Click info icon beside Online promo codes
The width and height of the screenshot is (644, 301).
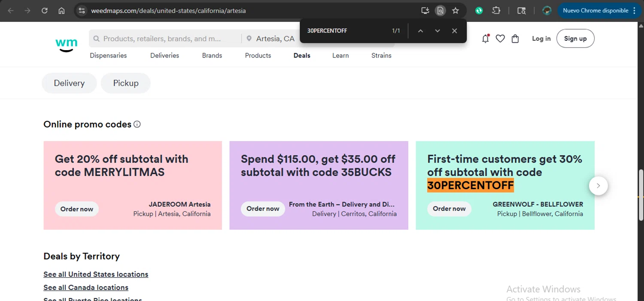click(x=137, y=124)
